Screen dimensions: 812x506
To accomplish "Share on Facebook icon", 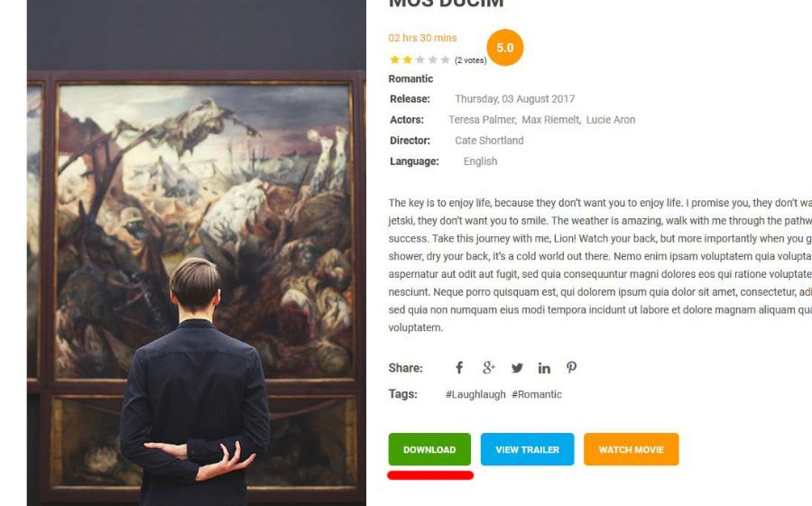I will point(459,368).
